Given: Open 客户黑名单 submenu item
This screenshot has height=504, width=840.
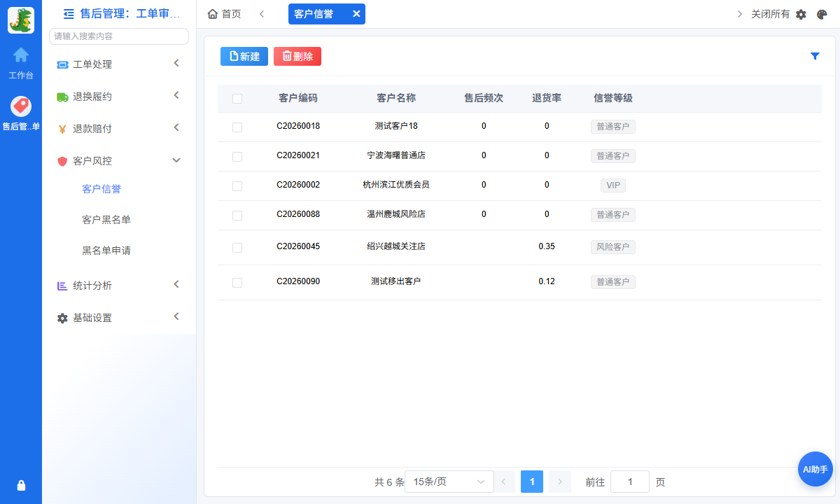Looking at the screenshot, I should (106, 220).
